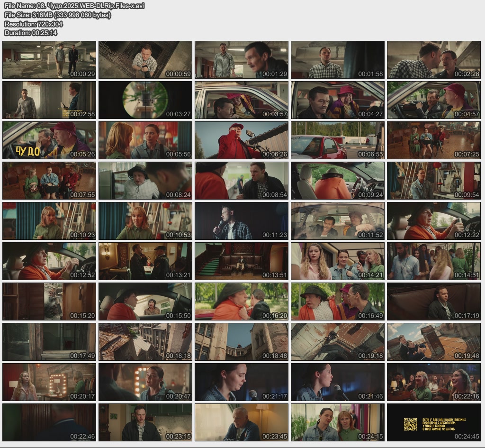
Task: Click the red car thumbnail at 00:06:55
Action: point(337,140)
